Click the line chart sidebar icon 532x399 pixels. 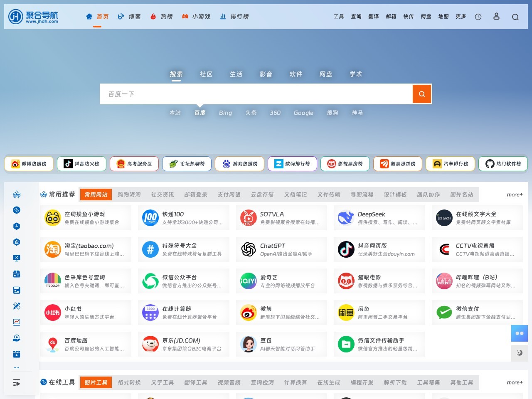[17, 322]
